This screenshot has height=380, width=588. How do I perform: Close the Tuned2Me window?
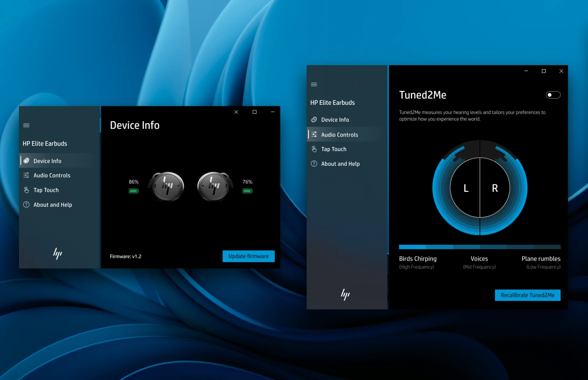click(561, 71)
